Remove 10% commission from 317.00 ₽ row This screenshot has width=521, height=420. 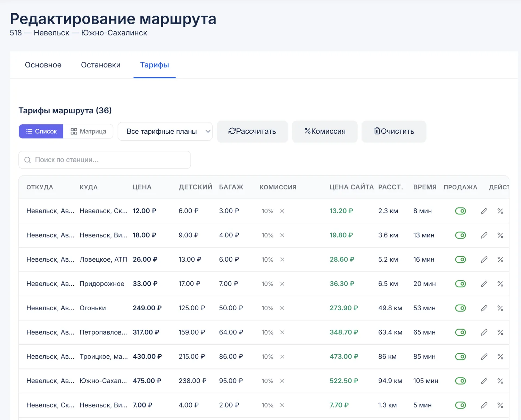coord(282,332)
